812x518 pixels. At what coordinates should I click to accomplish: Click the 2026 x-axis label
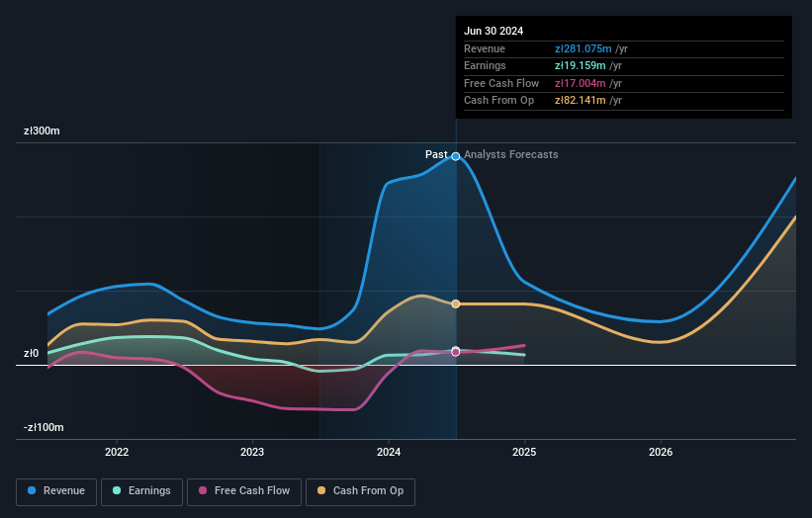661,452
